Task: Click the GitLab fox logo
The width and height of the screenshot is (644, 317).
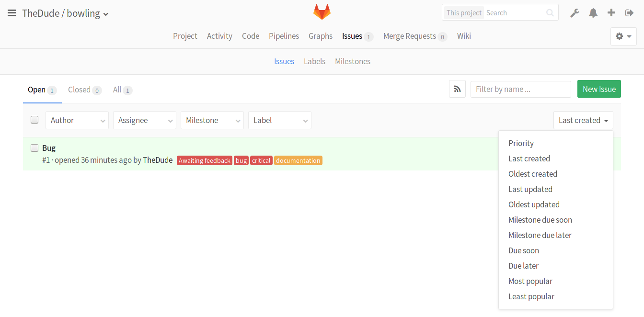Action: pyautogui.click(x=322, y=12)
